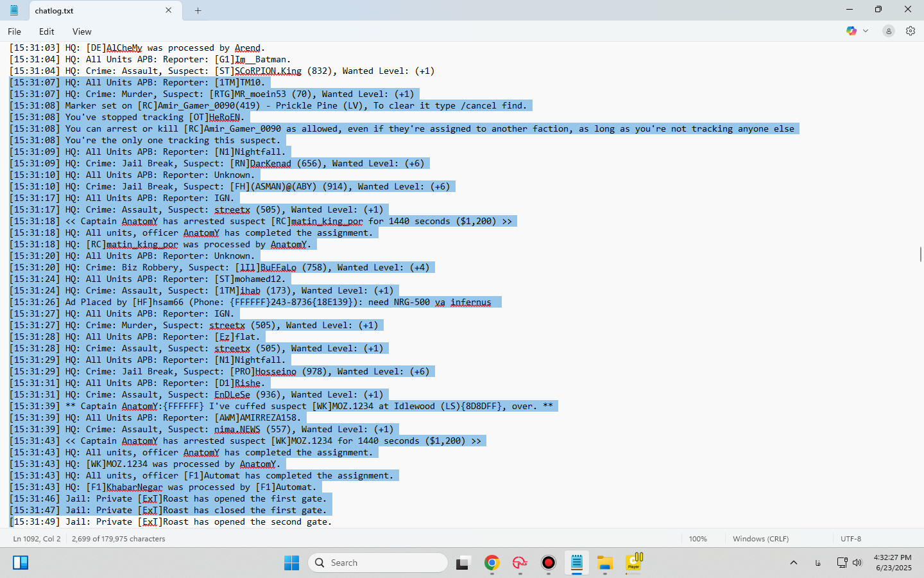Click the 'Roast has closed the first gate' line

click(x=168, y=511)
